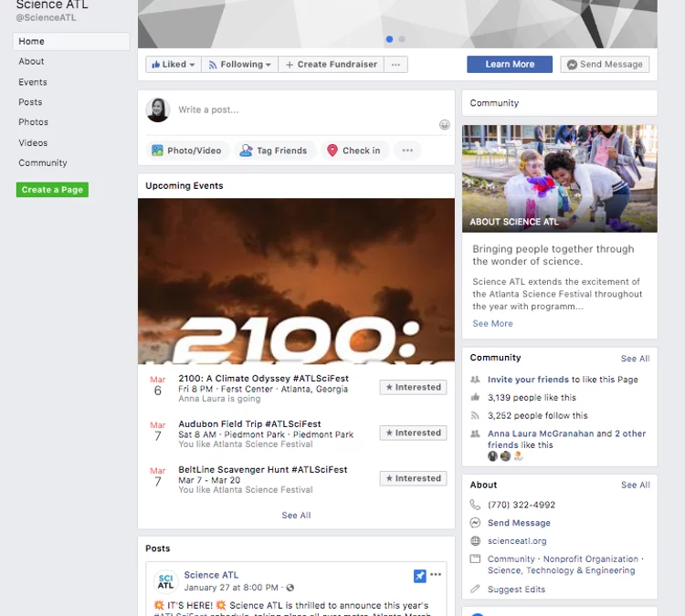Open Science ATL post author name
The width and height of the screenshot is (685, 616).
coord(211,575)
